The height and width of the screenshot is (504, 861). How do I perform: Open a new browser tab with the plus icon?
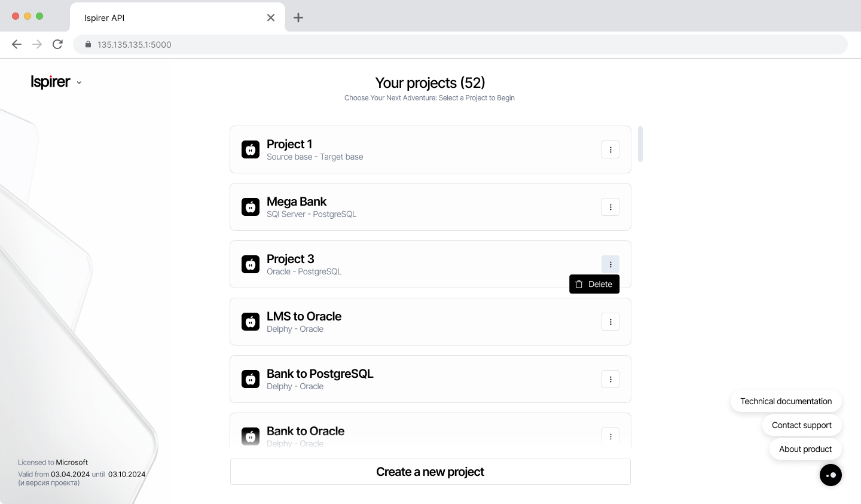298,17
